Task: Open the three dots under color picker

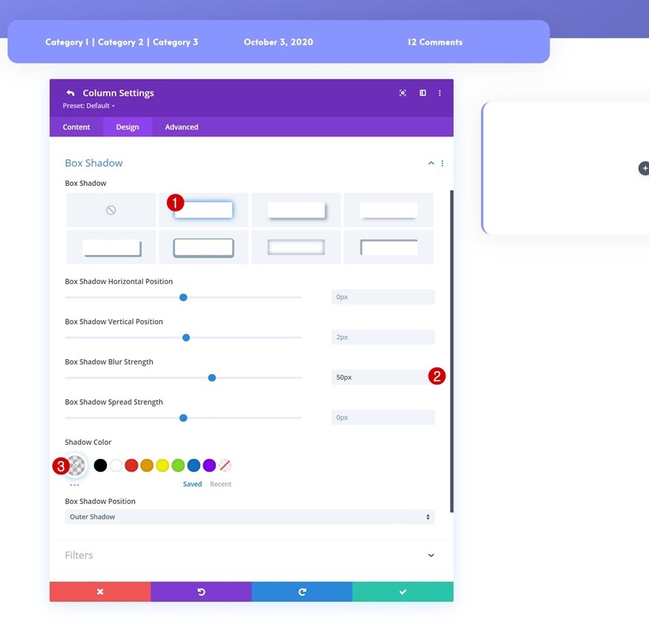Action: pos(74,485)
